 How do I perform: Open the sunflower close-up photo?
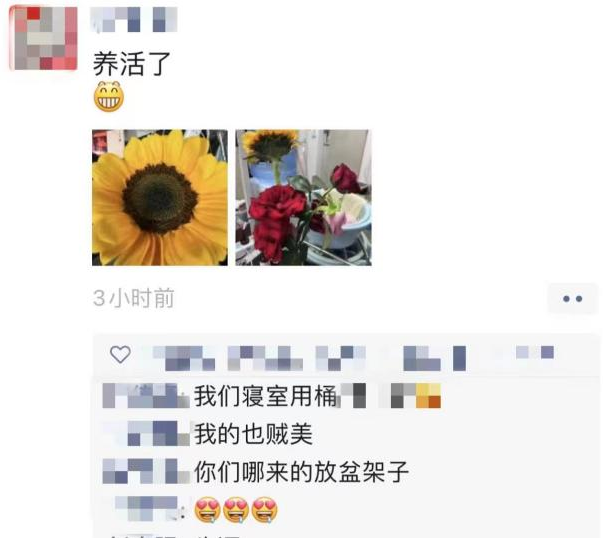click(x=160, y=198)
